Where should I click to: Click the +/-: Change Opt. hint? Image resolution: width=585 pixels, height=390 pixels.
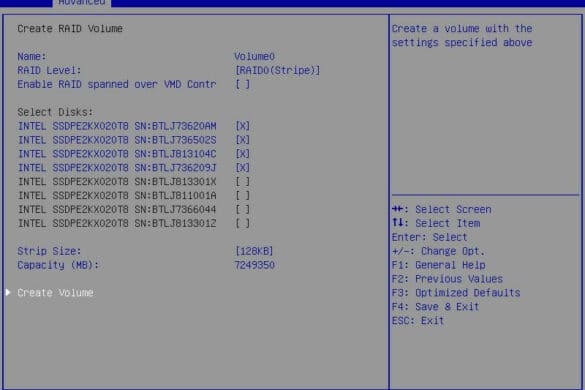[x=438, y=251]
